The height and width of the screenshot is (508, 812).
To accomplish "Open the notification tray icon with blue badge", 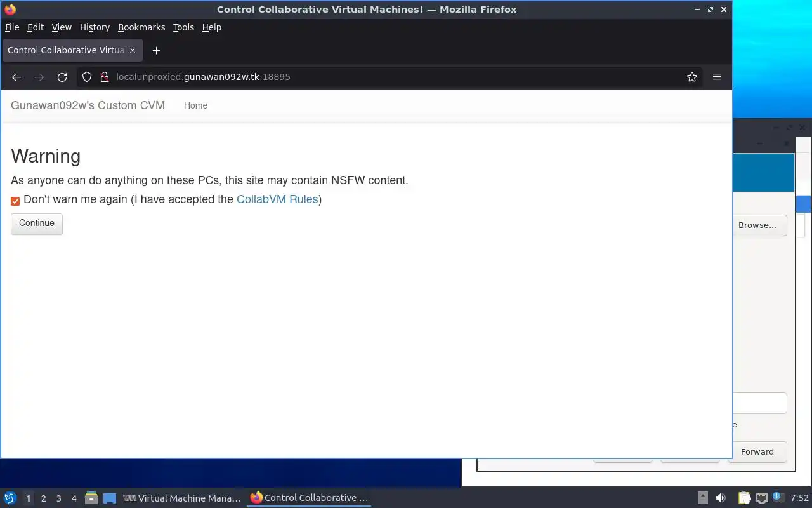I will 777,498.
